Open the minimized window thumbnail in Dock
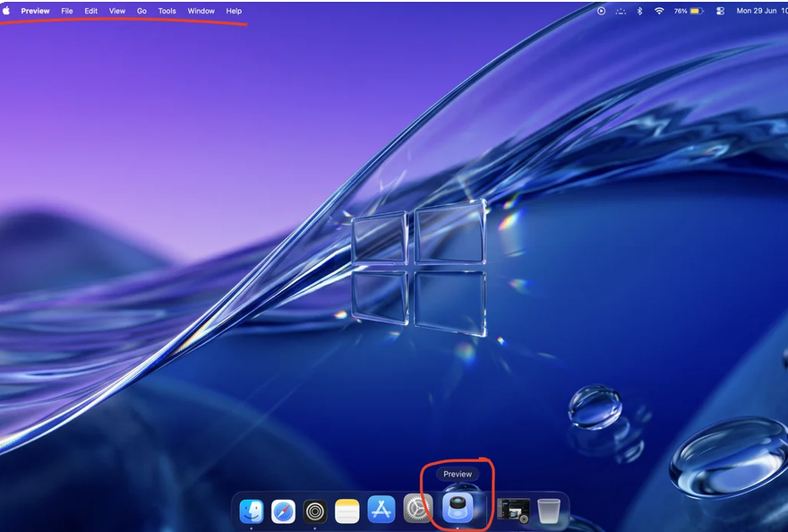Image resolution: width=788 pixels, height=532 pixels. click(513, 511)
